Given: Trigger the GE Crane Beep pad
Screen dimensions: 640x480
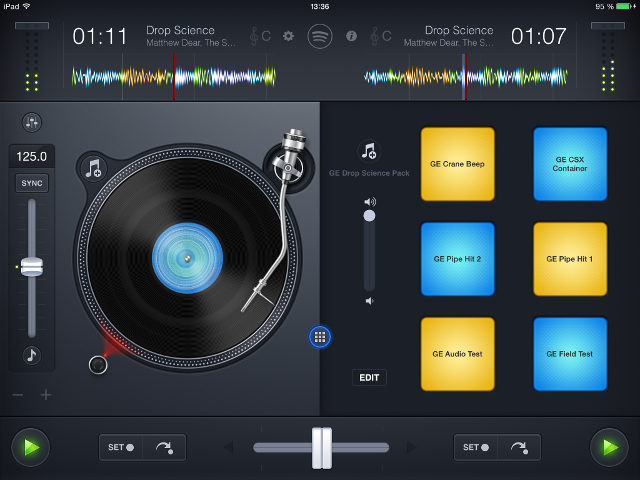Looking at the screenshot, I should tap(458, 164).
